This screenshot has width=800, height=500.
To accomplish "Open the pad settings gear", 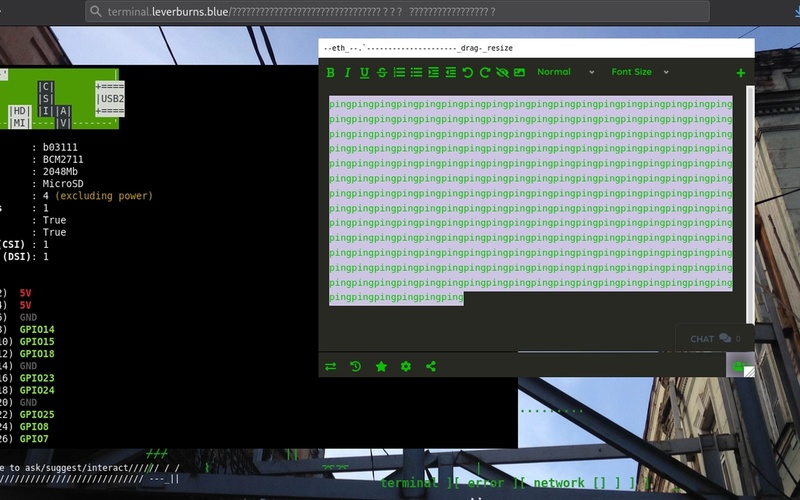I will click(x=406, y=367).
